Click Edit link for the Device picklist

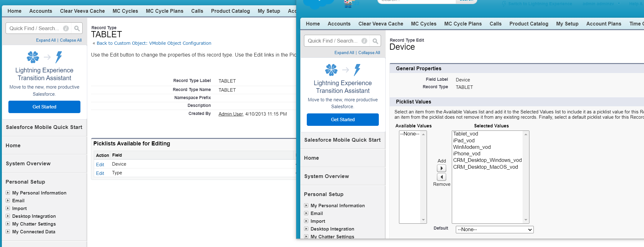point(100,164)
